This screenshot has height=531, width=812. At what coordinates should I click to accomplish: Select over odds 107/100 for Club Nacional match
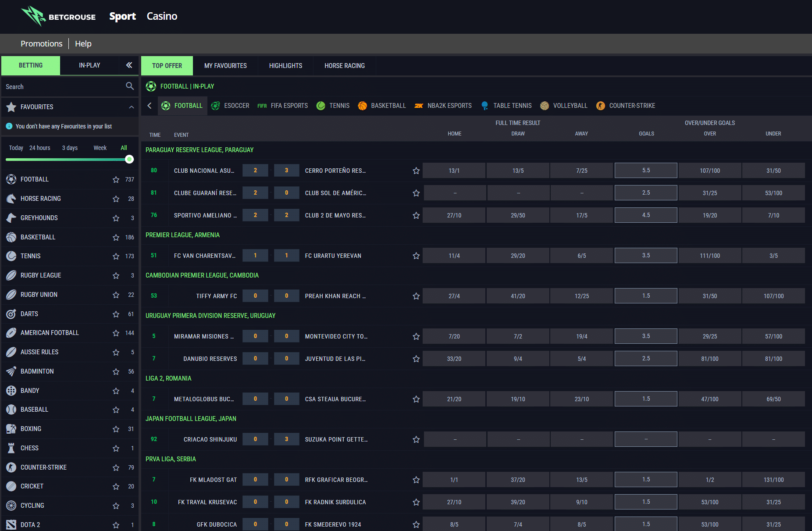tap(710, 171)
